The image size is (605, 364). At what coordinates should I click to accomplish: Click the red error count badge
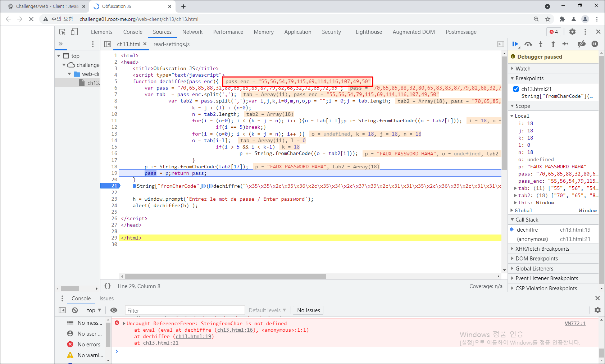click(554, 32)
